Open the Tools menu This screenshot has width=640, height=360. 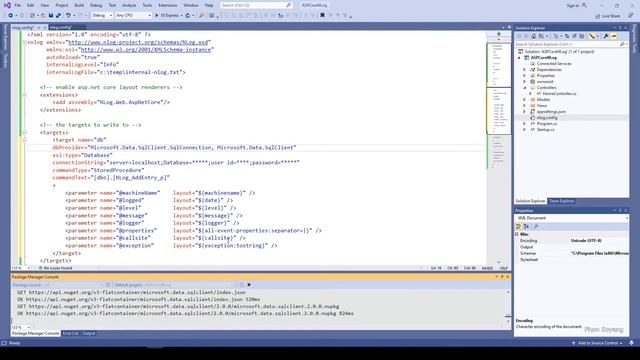(x=147, y=5)
